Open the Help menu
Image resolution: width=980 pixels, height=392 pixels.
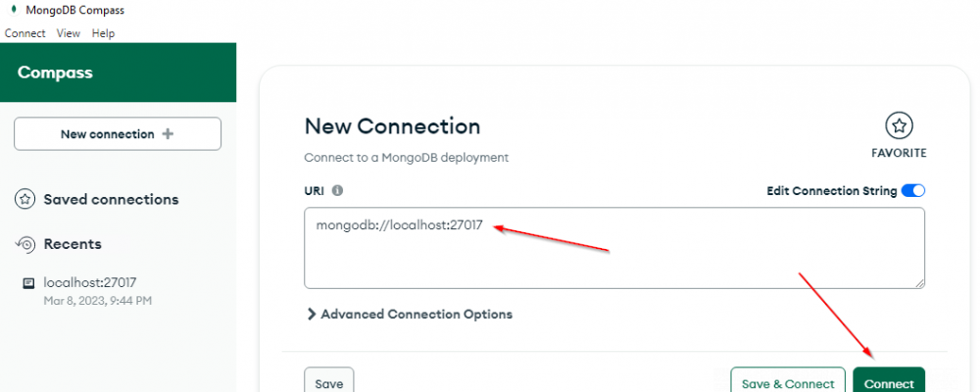pos(103,33)
